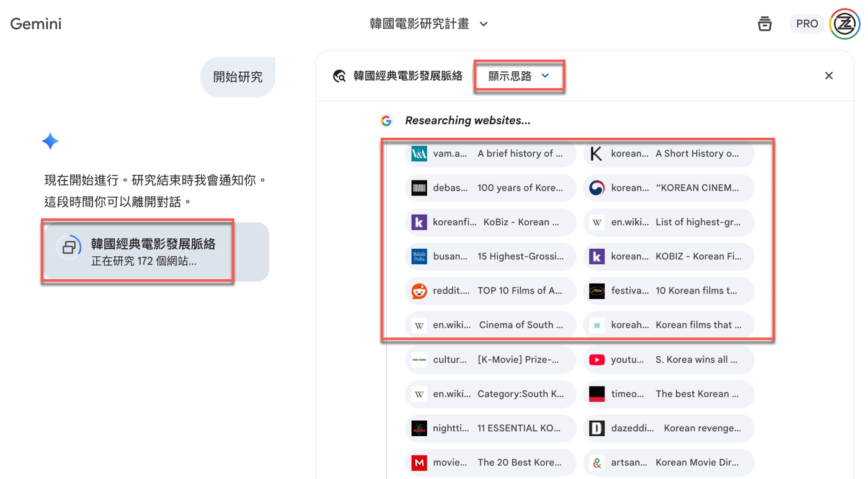Open the 韓國經典電影發展脈絡 research progress card
868x479 pixels.
[138, 251]
